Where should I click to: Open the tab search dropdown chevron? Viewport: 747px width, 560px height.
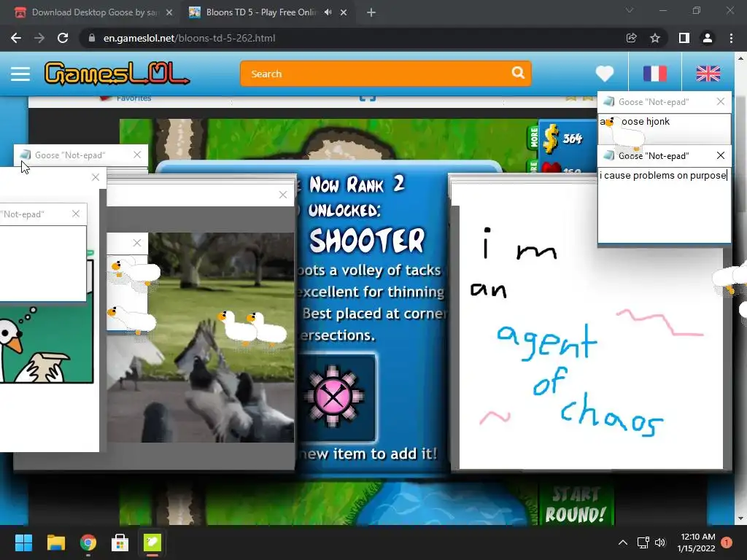point(630,10)
